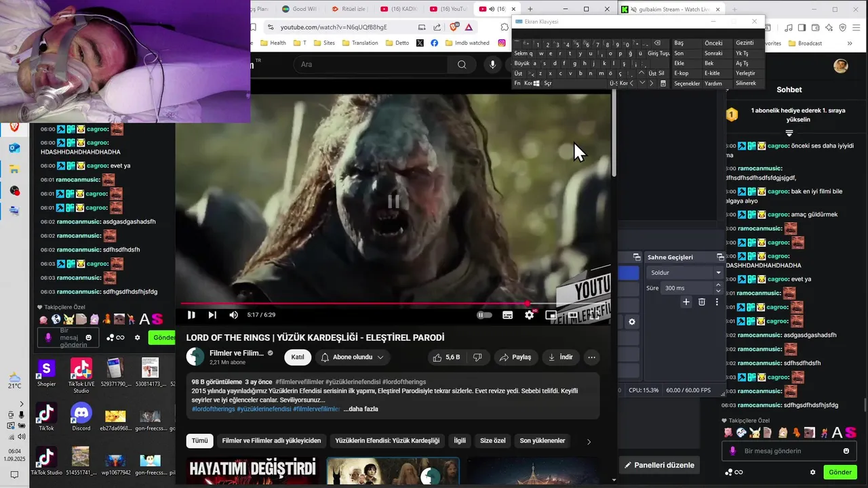The image size is (868, 488).
Task: Click right chat Gönder send button
Action: [x=840, y=472]
